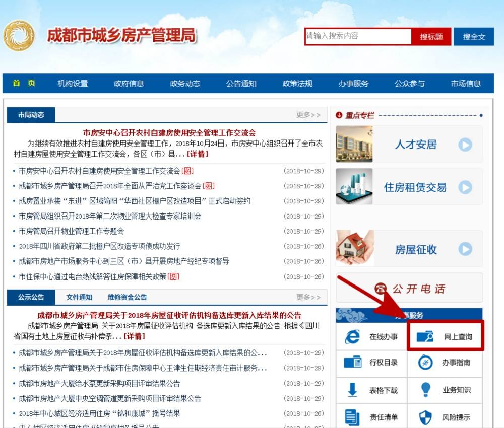This screenshot has width=504, height=428.
Task: Open notice 成都市房地产大厦给水泵更新采购项目评审结果公告
Action: pyautogui.click(x=99, y=383)
